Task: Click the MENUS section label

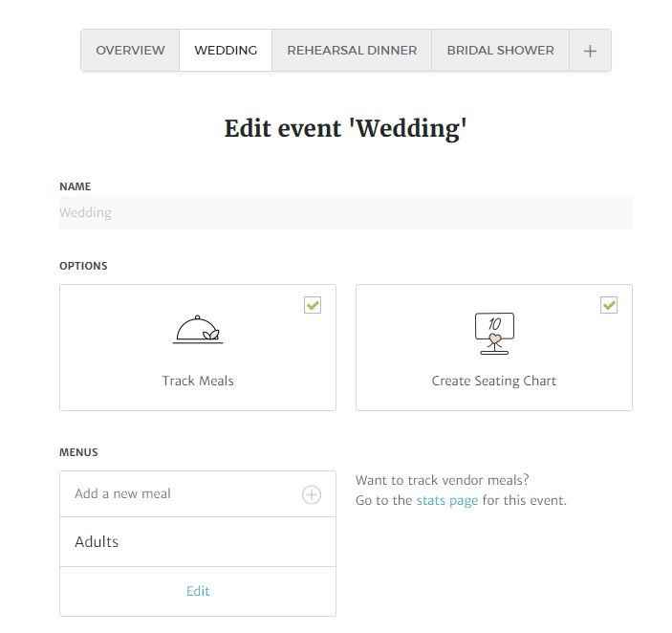Action: pyautogui.click(x=78, y=452)
